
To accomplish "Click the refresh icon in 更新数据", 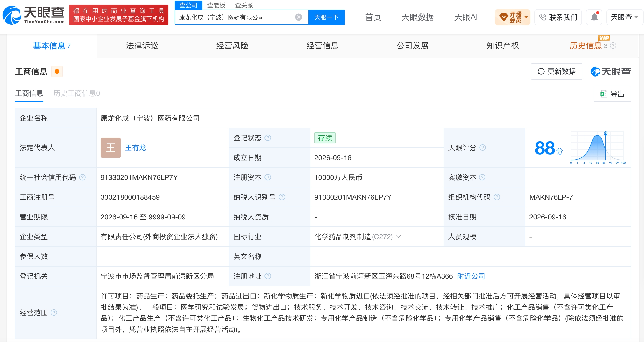I will pyautogui.click(x=541, y=72).
